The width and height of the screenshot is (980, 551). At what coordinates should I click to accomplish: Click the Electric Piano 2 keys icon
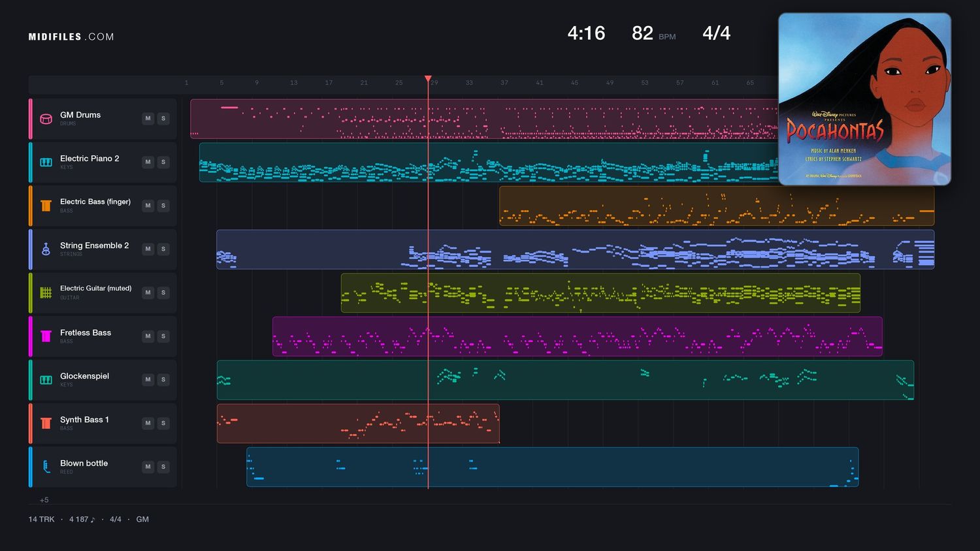click(x=46, y=162)
